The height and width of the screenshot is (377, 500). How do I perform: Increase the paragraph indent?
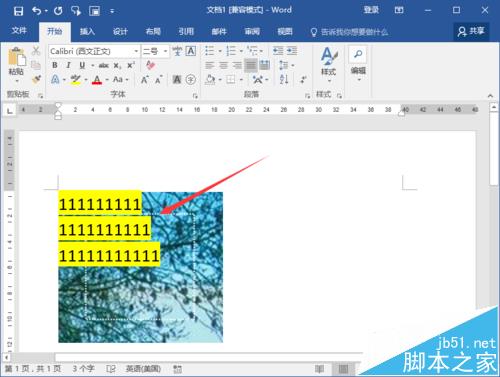(292, 51)
